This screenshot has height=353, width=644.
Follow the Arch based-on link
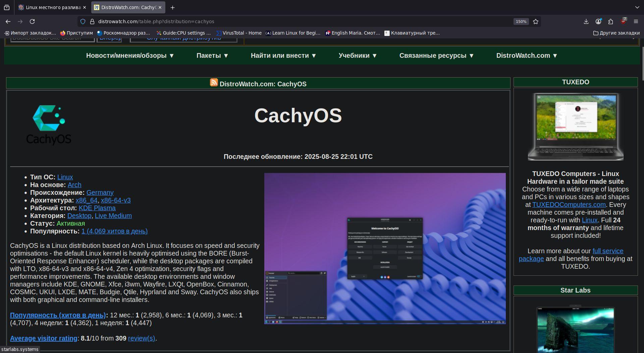coord(74,185)
